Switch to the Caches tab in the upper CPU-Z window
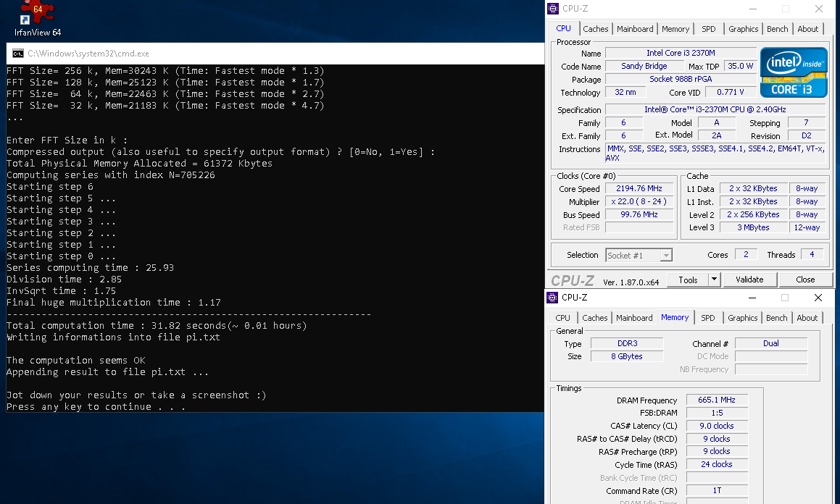 (595, 29)
